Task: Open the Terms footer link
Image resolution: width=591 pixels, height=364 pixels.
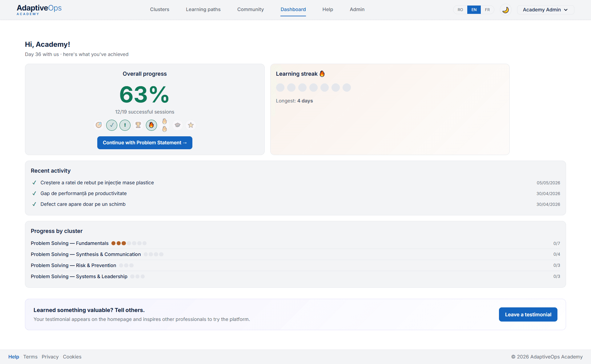Action: 30,357
